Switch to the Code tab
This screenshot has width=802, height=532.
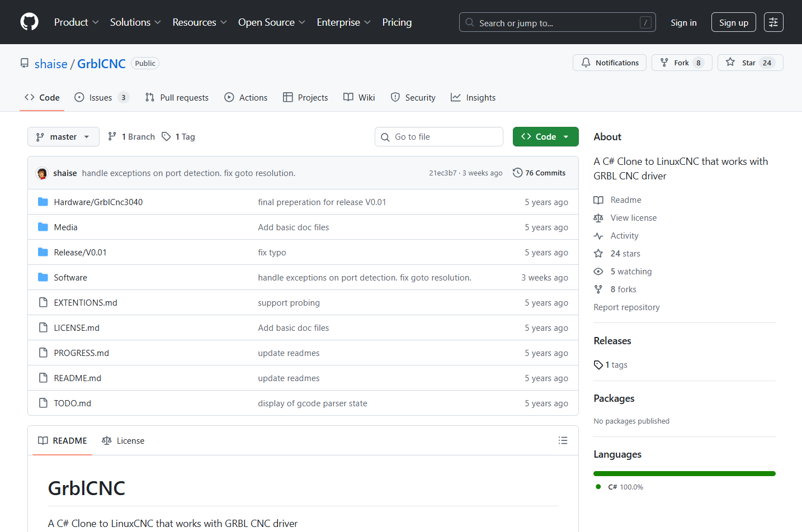(42, 97)
